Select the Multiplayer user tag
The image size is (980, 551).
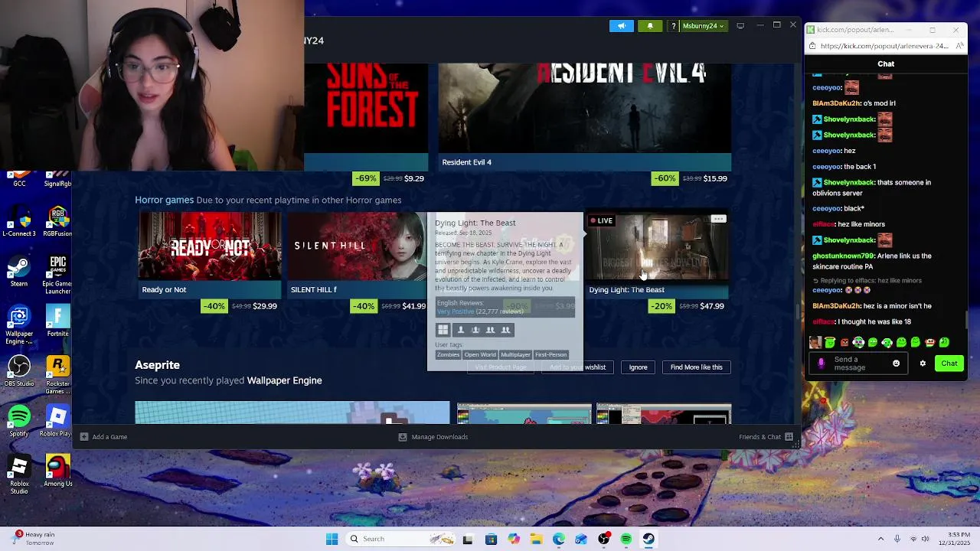pyautogui.click(x=515, y=355)
